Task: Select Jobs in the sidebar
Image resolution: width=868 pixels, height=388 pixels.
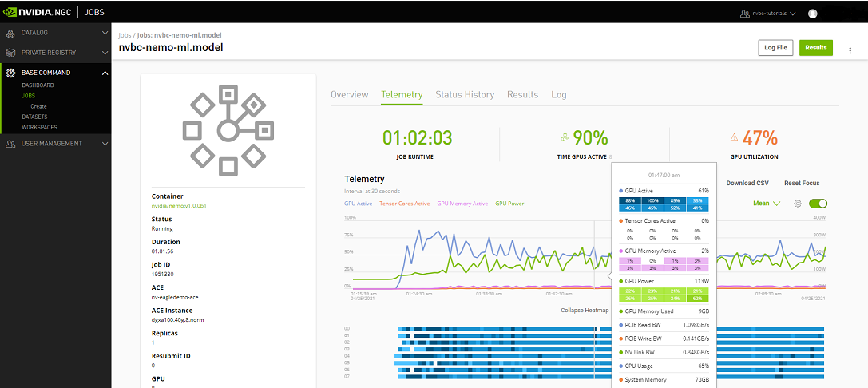Action: (x=28, y=96)
